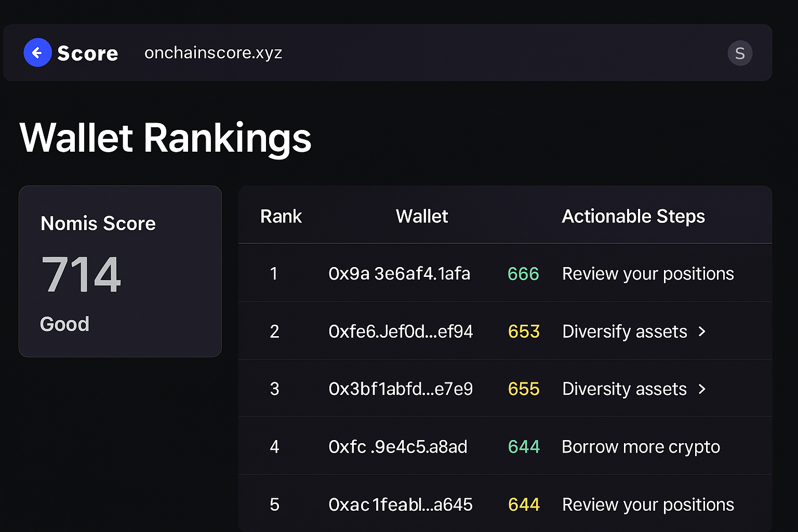
Task: Open the onchainscore.xyz link
Action: pos(213,53)
